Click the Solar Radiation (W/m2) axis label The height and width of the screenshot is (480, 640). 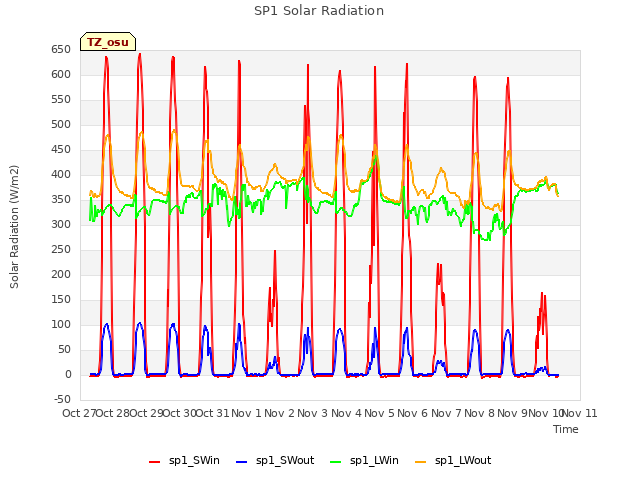coord(14,227)
